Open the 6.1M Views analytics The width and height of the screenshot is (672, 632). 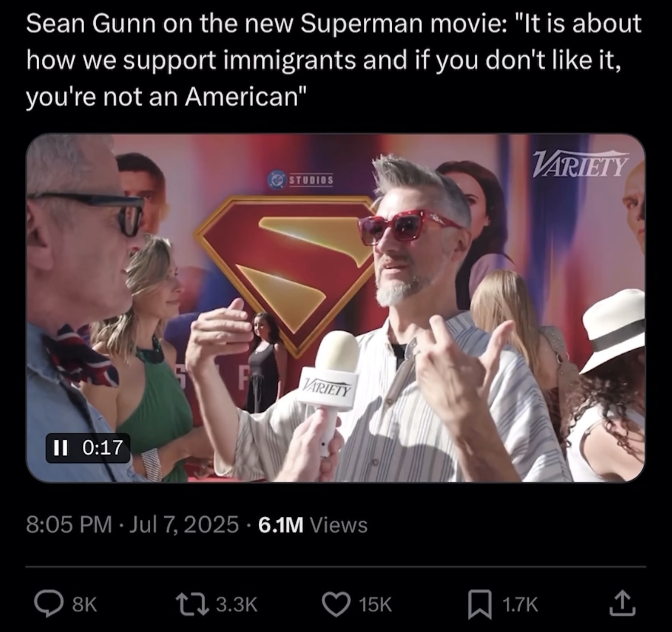(x=313, y=524)
